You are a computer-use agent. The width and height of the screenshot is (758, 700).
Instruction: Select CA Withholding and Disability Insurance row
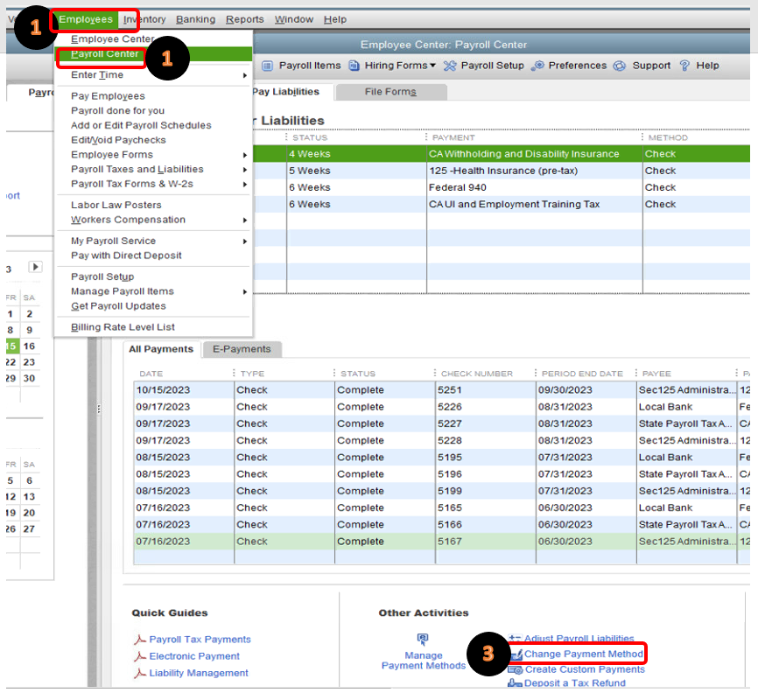pyautogui.click(x=502, y=154)
